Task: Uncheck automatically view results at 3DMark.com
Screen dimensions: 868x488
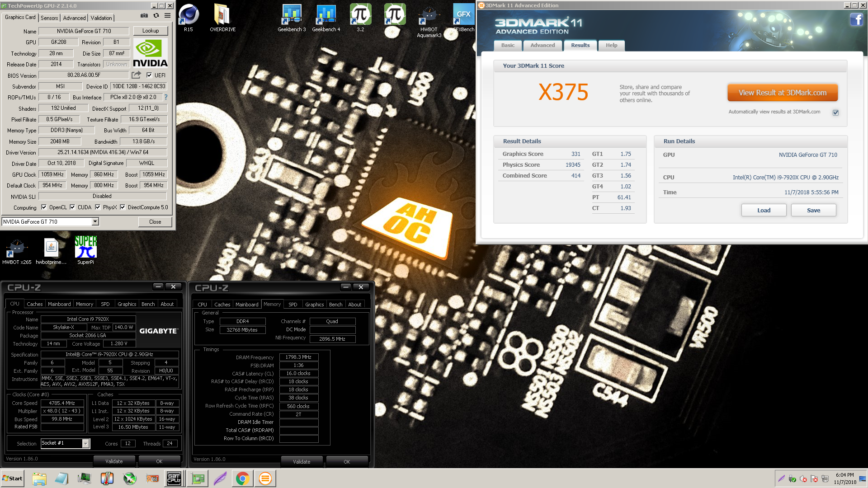Action: [x=835, y=113]
